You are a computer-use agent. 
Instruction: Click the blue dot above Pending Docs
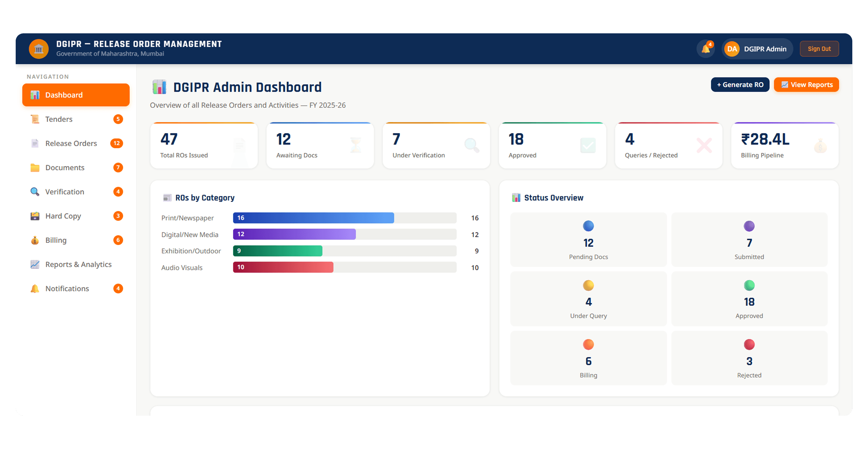point(588,226)
